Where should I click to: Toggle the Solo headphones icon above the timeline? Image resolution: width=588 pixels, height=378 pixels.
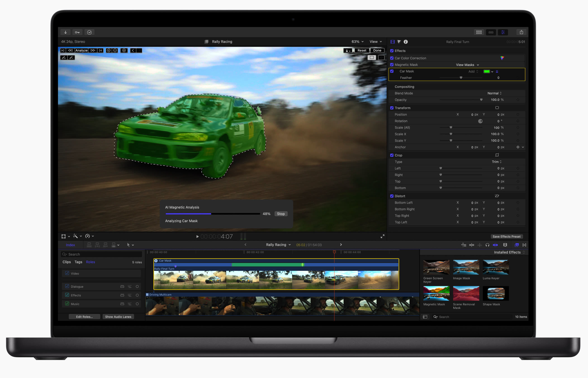[488, 245]
